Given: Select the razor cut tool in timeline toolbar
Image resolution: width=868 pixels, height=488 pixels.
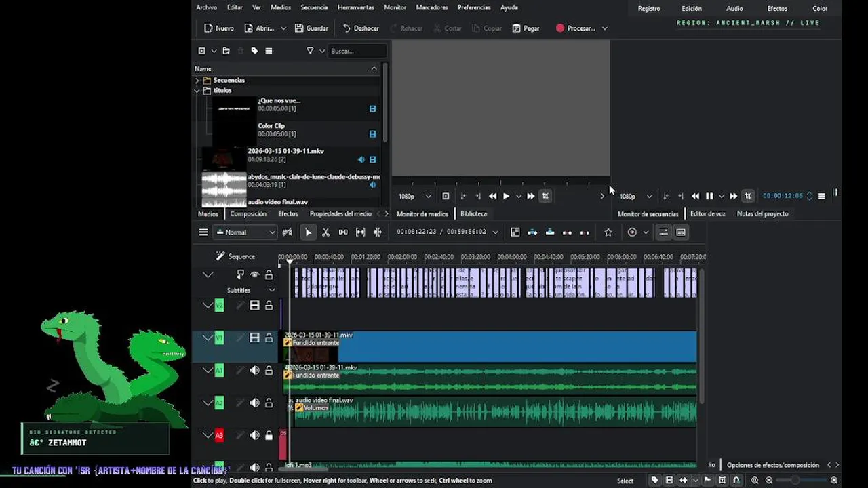Looking at the screenshot, I should point(325,232).
